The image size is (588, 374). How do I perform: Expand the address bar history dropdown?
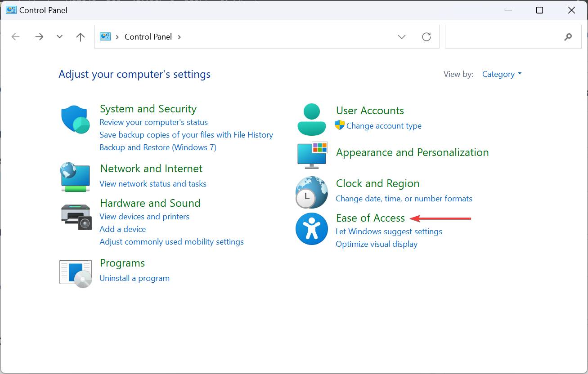pyautogui.click(x=401, y=36)
